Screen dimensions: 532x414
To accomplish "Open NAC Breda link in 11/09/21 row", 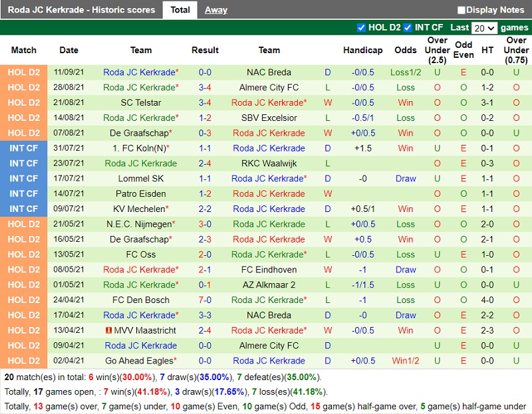I will click(269, 72).
